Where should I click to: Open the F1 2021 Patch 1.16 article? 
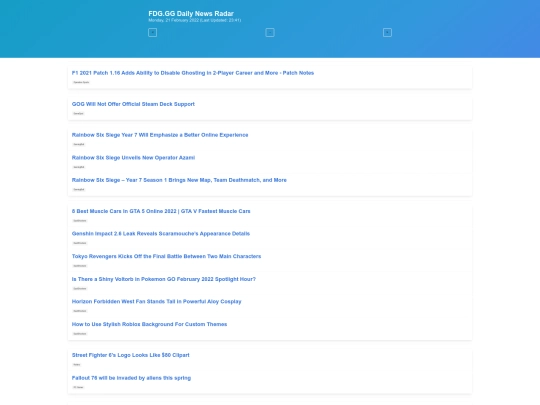193,73
